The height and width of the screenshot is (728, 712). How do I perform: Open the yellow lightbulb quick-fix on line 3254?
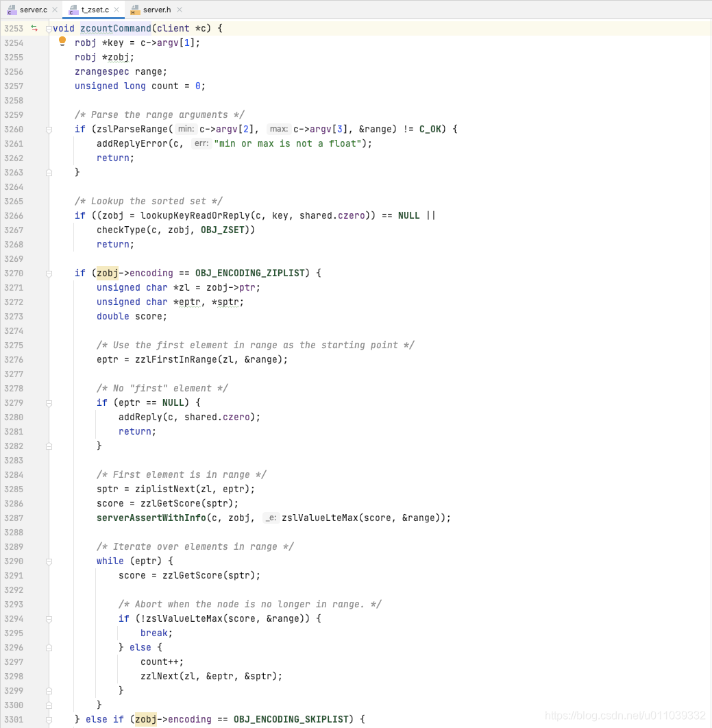point(62,42)
